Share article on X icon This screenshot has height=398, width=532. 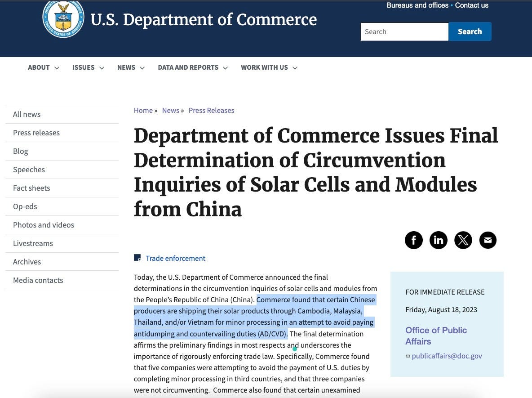coord(463,240)
